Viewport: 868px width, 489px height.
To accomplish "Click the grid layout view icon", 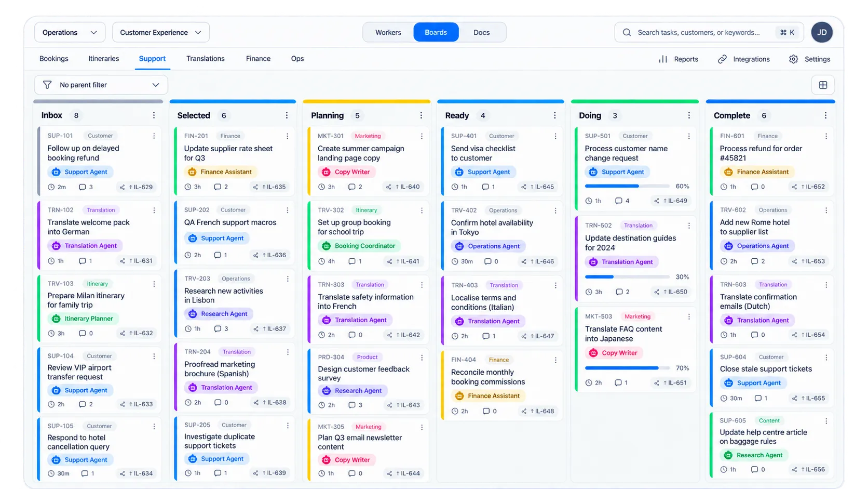I will pos(823,85).
